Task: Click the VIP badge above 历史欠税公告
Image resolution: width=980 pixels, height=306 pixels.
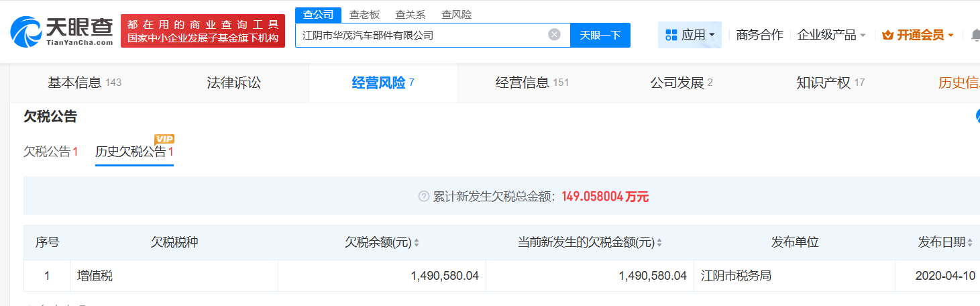Action: click(x=164, y=139)
